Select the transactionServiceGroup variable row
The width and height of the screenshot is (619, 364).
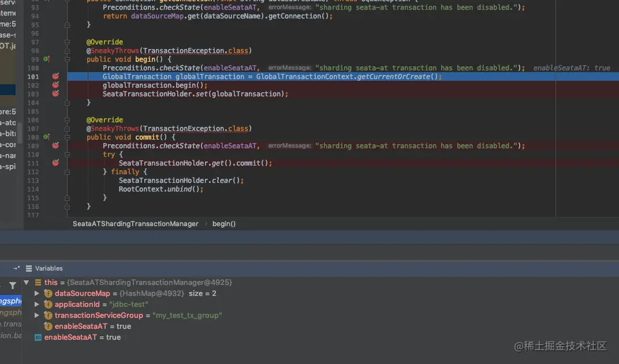tap(320, 316)
